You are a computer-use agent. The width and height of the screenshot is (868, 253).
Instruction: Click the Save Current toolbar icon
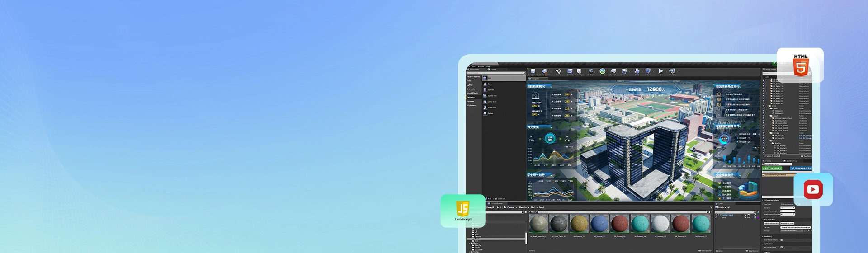click(x=533, y=72)
